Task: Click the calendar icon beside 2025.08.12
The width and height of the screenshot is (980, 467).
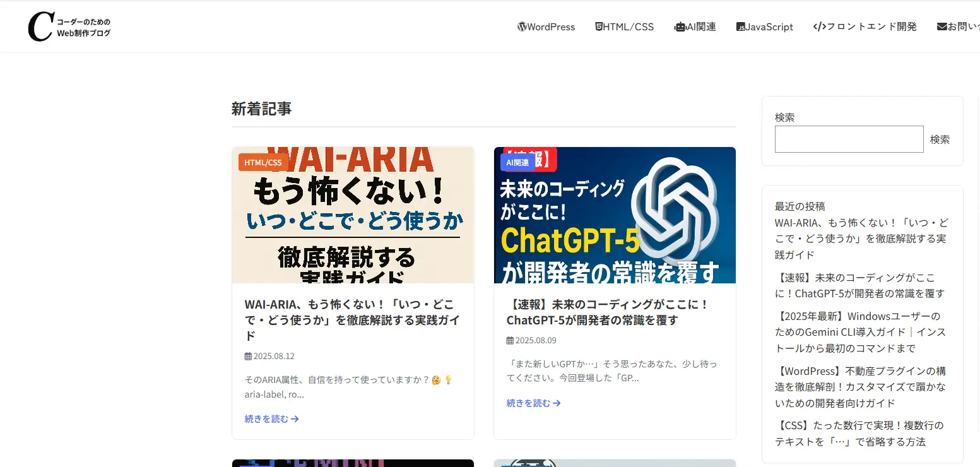Action: tap(248, 356)
